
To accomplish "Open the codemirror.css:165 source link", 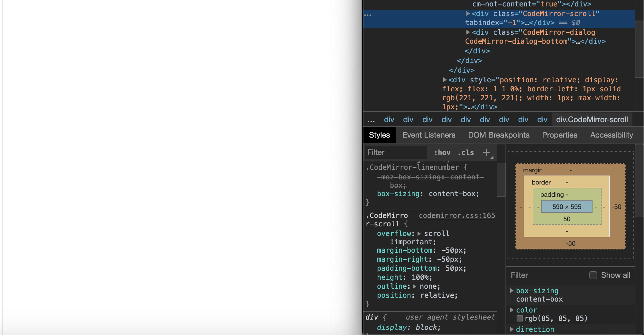I will click(457, 215).
